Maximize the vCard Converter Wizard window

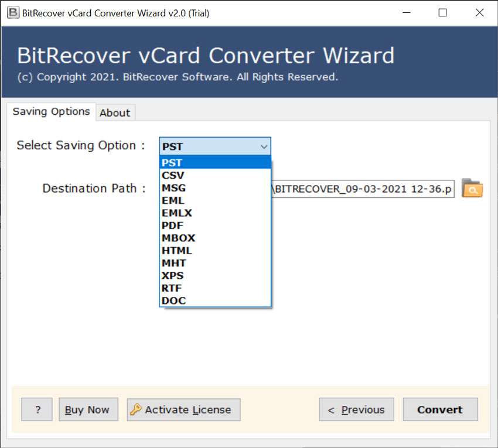442,13
